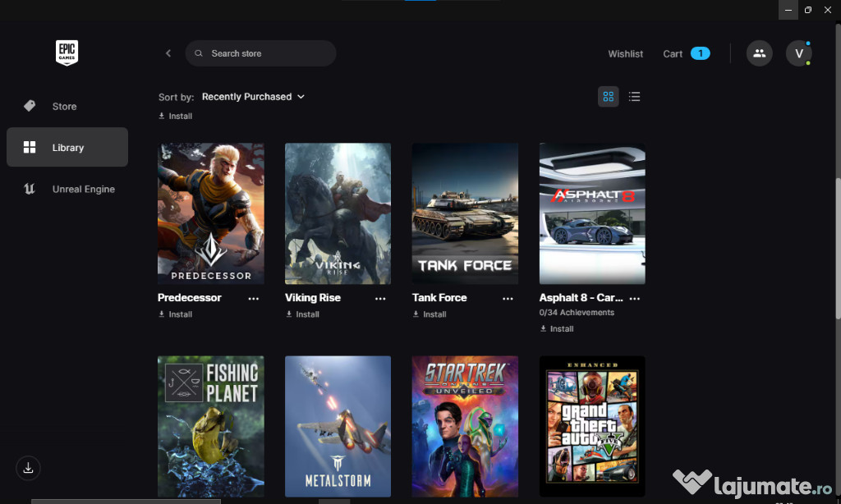Restore down the launcher window
The height and width of the screenshot is (504, 841).
[x=808, y=10]
